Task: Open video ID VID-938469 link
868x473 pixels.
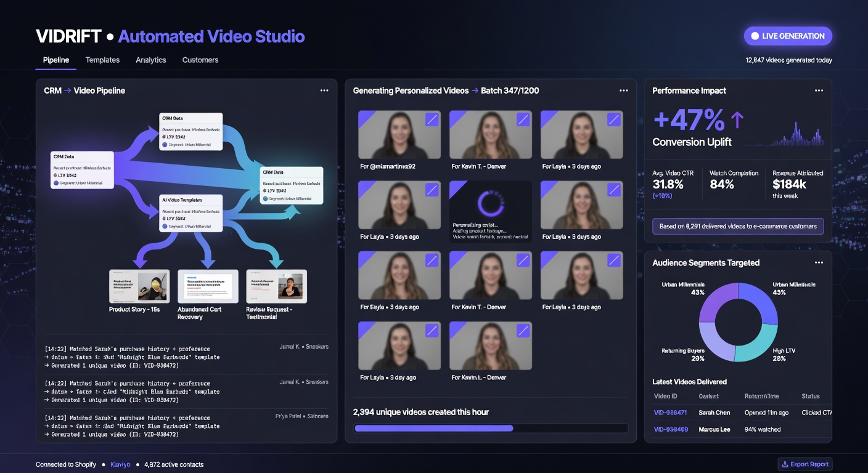Action: tap(671, 429)
